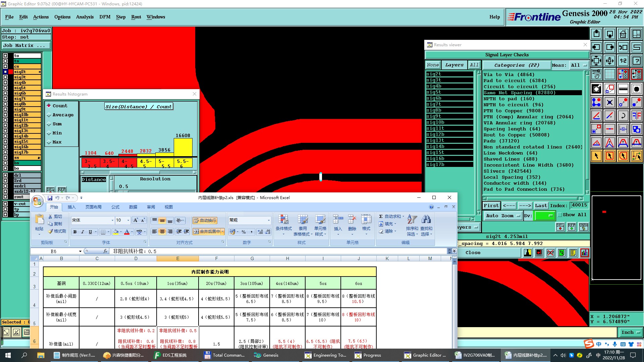Enable the Show All checkbox

tap(559, 215)
